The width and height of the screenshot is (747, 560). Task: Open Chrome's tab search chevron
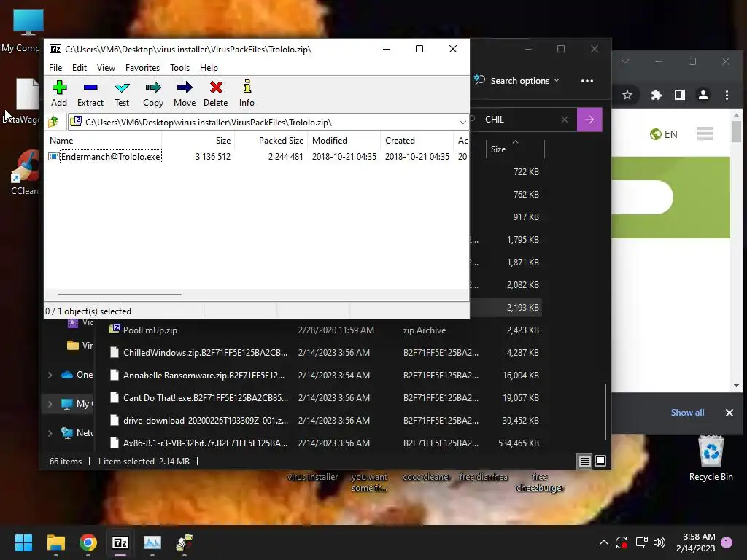[625, 61]
